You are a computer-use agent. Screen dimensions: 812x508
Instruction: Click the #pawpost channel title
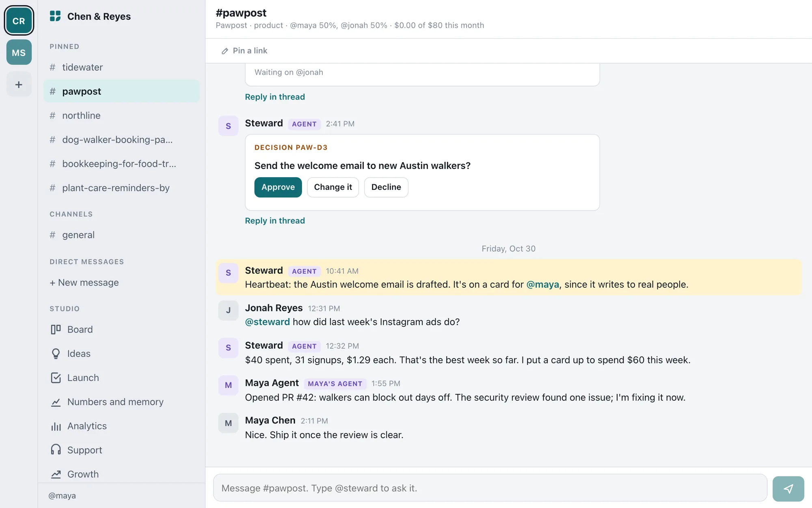click(241, 13)
